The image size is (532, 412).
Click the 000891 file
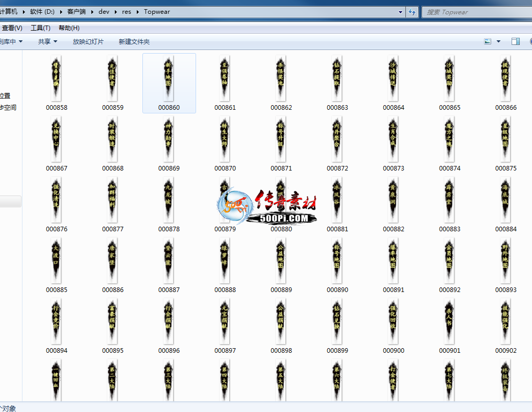tap(393, 261)
